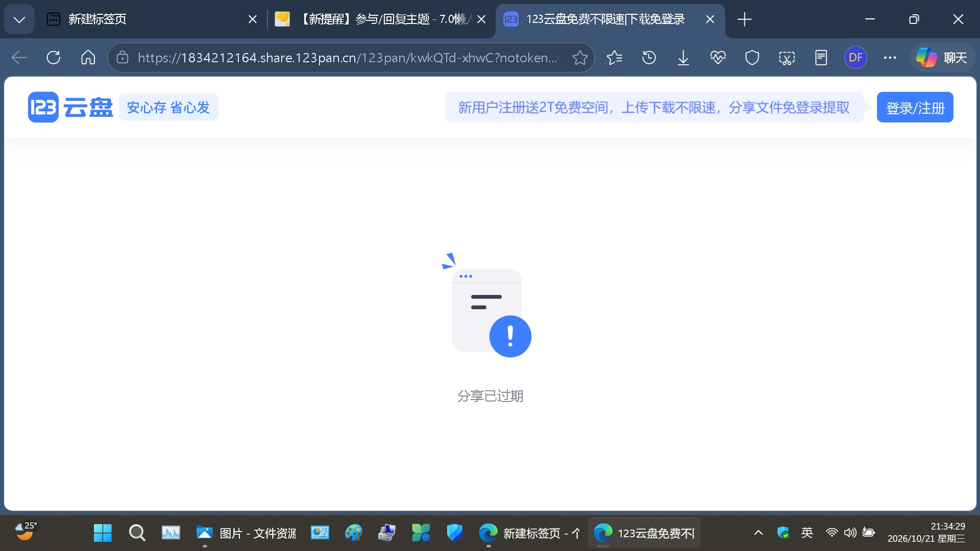Open browsing history
Image resolution: width=980 pixels, height=551 pixels.
649,58
